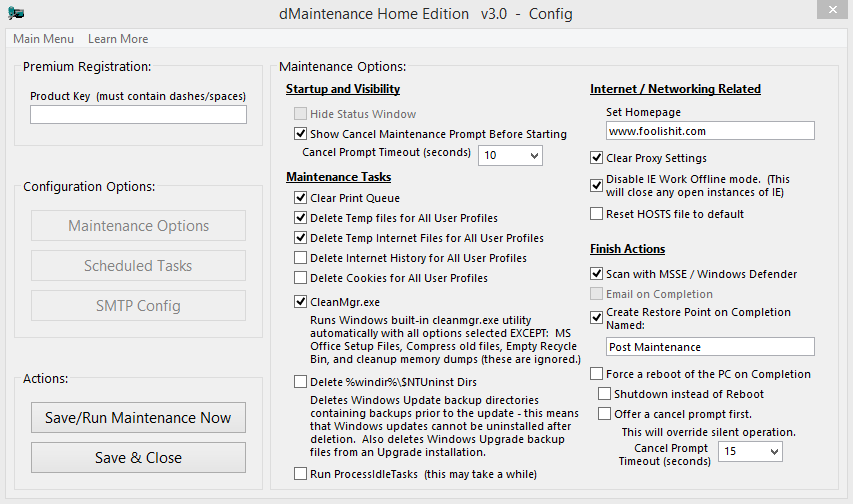Click the restore point name field
Screen dimensions: 853x504
[x=710, y=347]
